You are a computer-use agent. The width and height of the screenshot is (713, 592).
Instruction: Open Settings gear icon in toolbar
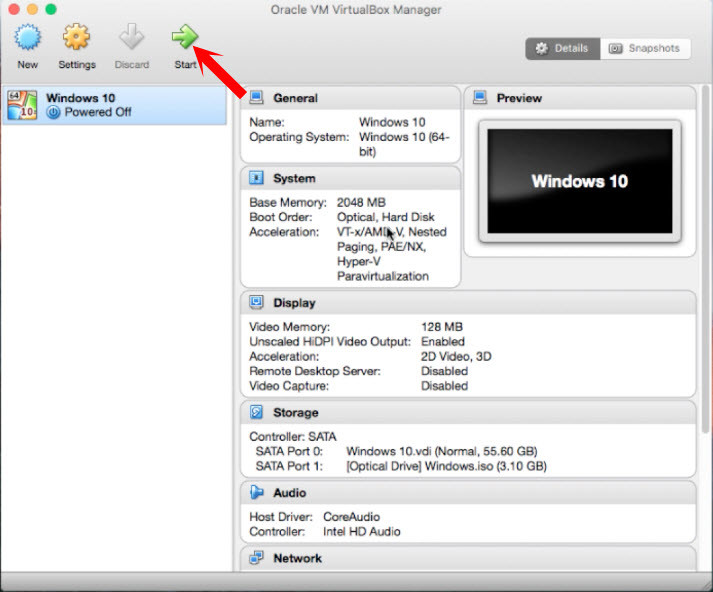[76, 37]
